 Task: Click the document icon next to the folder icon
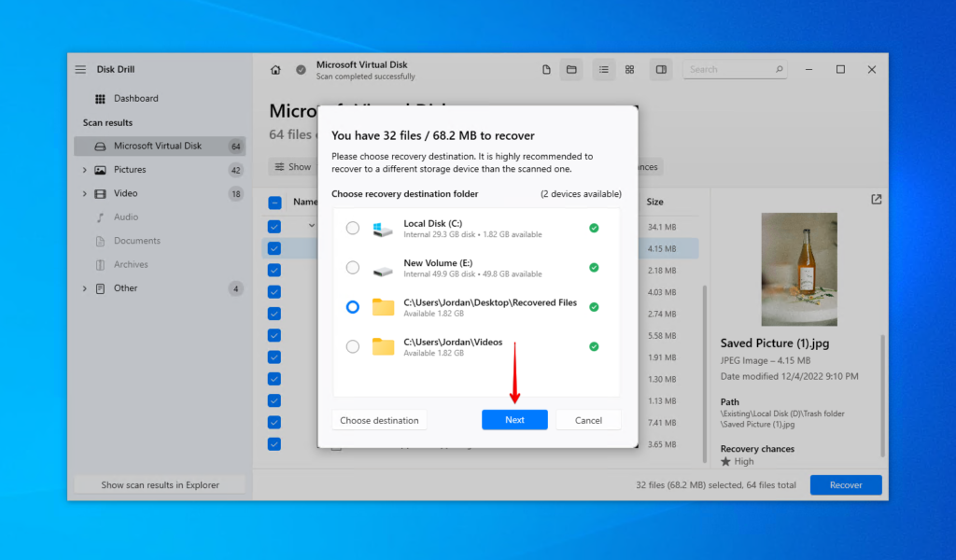pyautogui.click(x=546, y=69)
